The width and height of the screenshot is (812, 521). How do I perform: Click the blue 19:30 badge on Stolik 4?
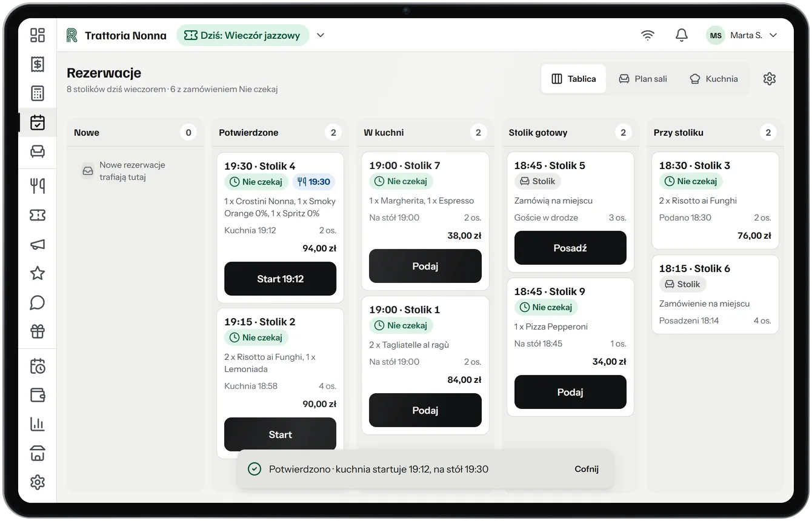pos(314,182)
